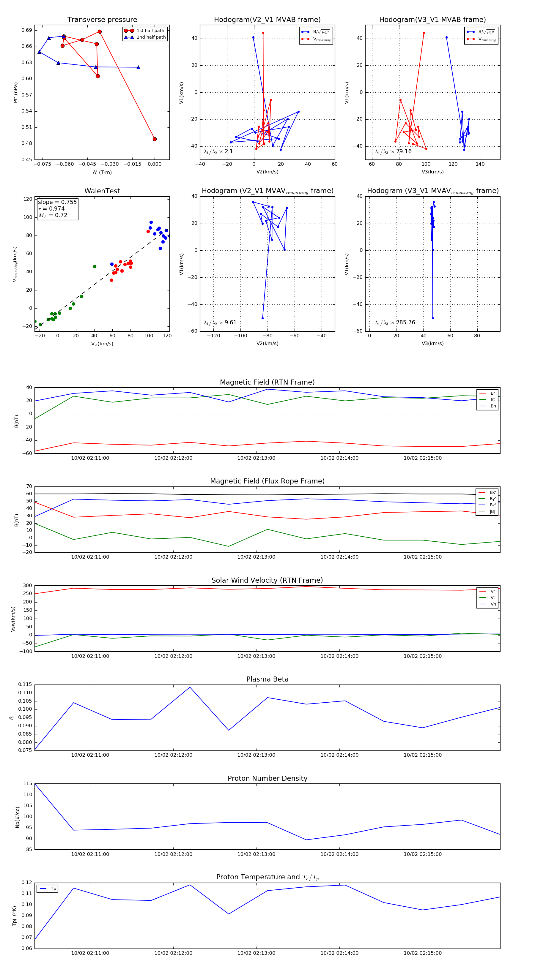Click the 'Hodogram (V3_V1 MVAV remaining frame)' title
The image size is (535, 980).
[x=432, y=191]
